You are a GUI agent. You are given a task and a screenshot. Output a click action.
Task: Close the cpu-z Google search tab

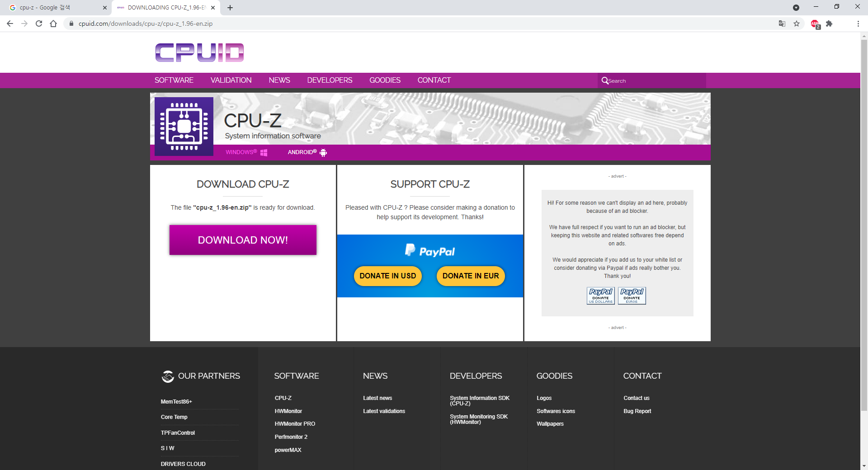coord(105,8)
